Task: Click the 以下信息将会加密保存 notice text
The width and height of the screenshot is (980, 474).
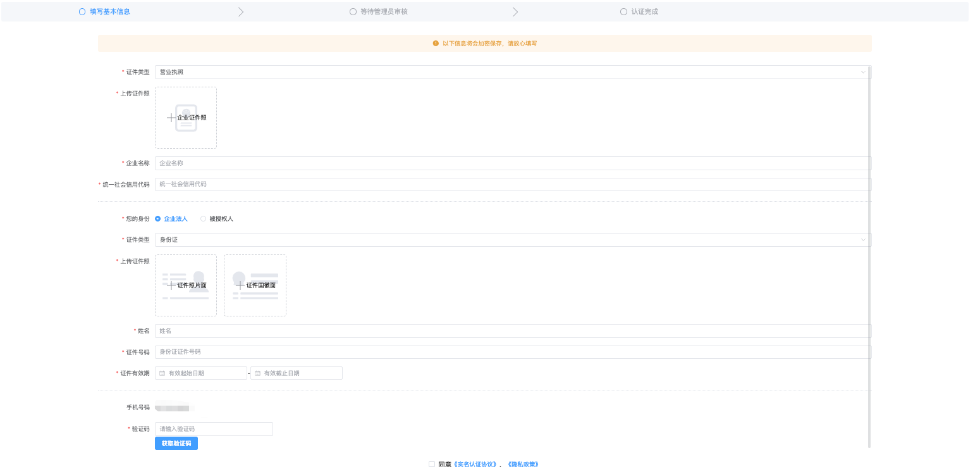Action: 489,44
